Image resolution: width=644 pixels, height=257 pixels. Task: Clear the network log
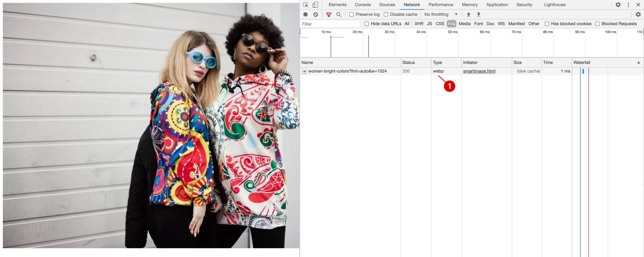click(x=316, y=14)
